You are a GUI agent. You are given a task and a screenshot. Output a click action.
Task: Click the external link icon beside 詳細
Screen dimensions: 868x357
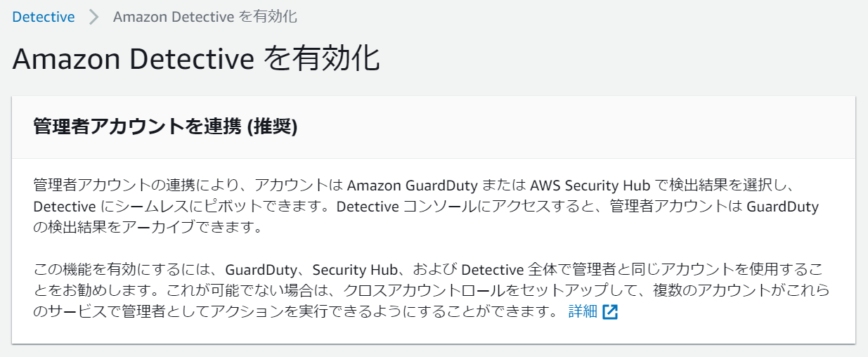pos(609,312)
